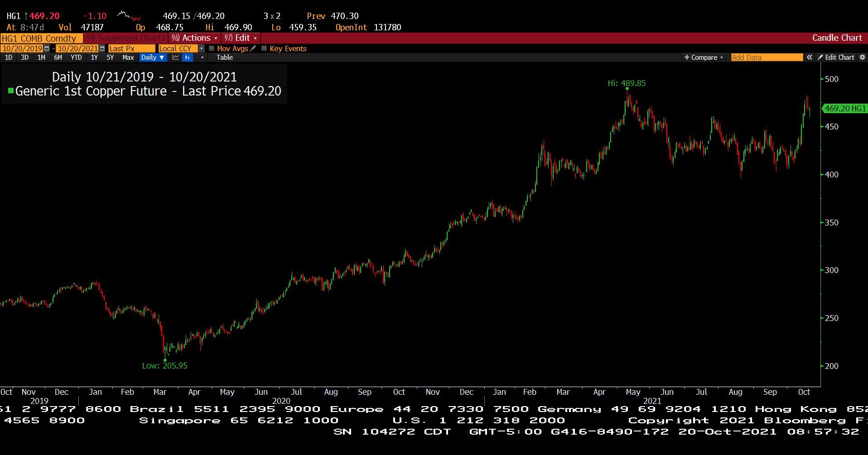Click the net change value -1.10
Screen dimensions: 868x455
pyautogui.click(x=95, y=16)
